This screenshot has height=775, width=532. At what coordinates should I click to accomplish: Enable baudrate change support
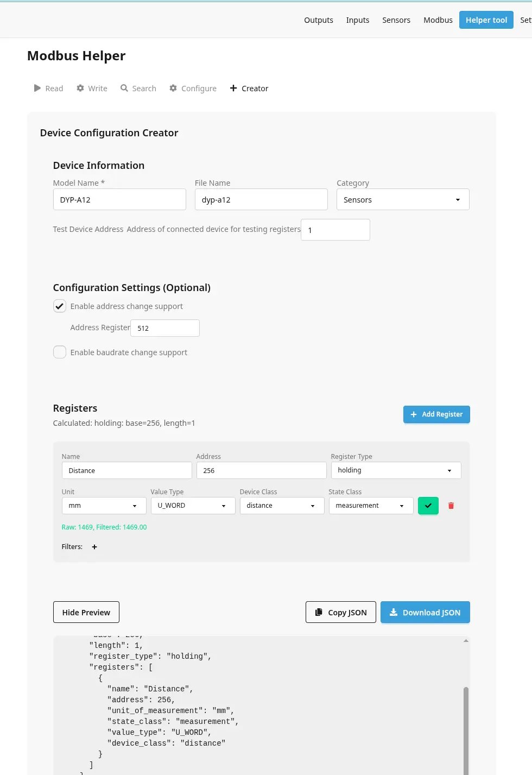(60, 352)
